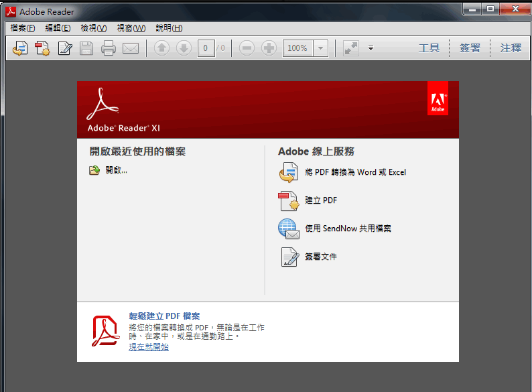Screen dimensions: 532x392
Task: Zoom in with the plus button
Action: point(269,48)
